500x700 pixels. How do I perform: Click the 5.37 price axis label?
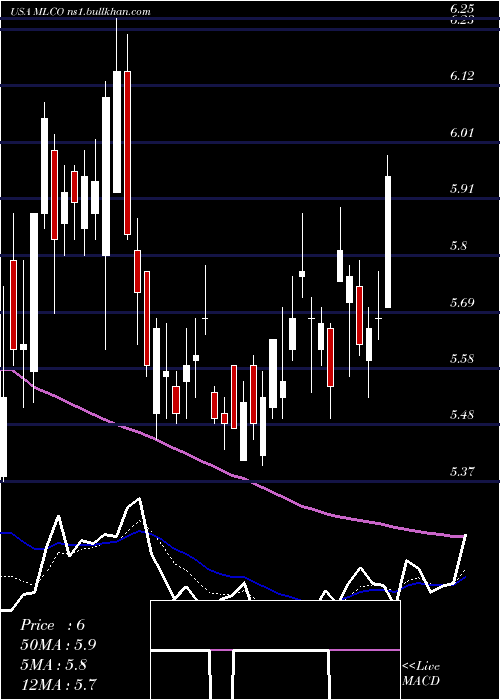[462, 472]
